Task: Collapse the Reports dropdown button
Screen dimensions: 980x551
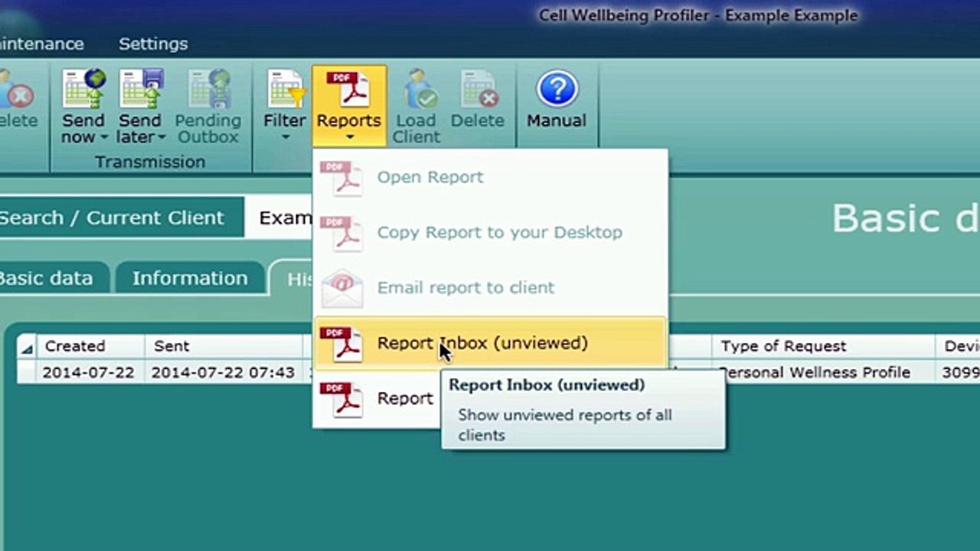Action: tap(349, 106)
